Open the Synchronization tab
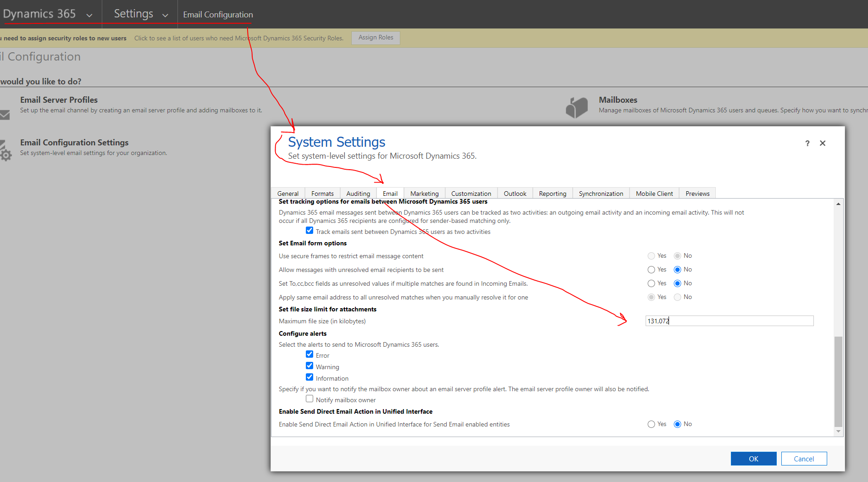868x482 pixels. [601, 194]
